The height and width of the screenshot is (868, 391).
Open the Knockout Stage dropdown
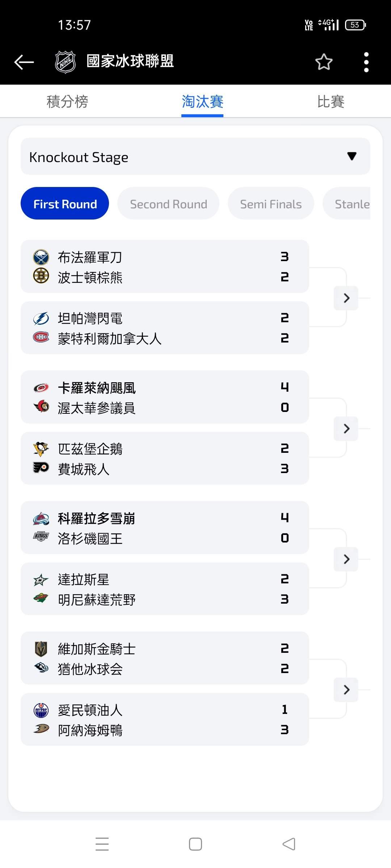(195, 157)
